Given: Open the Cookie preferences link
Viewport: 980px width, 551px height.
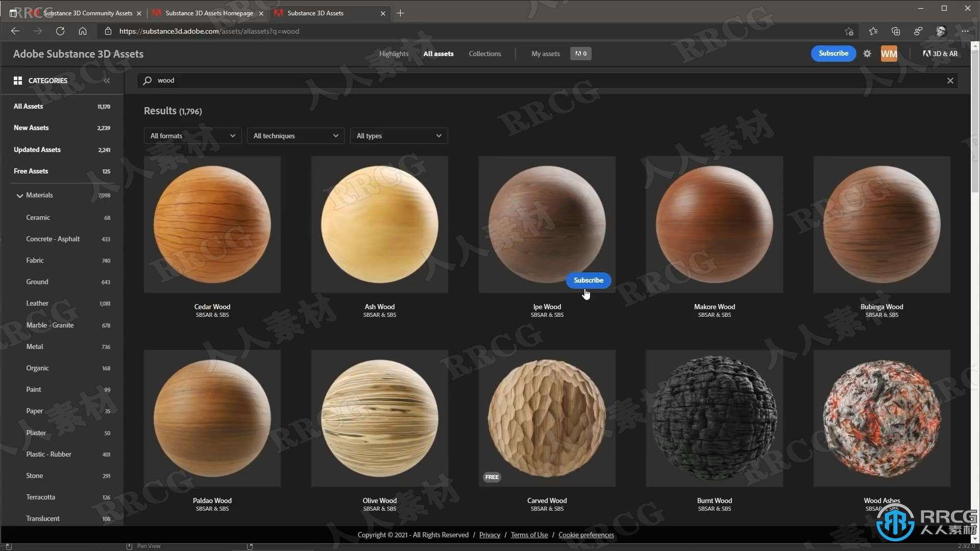Looking at the screenshot, I should point(586,535).
